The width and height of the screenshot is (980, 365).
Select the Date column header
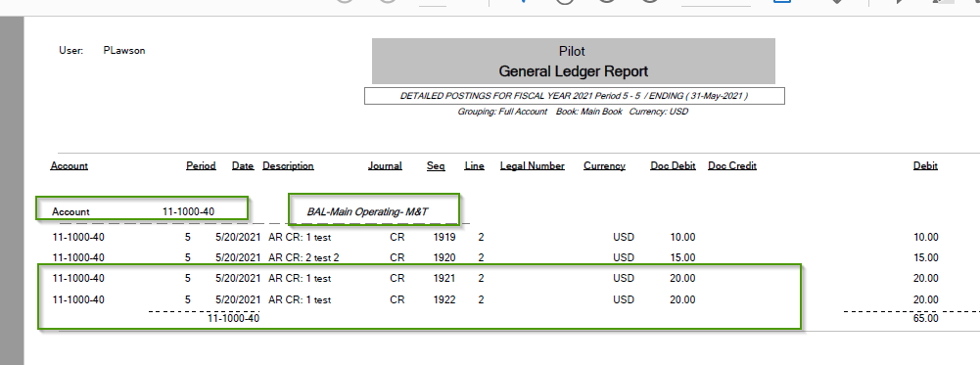point(243,165)
